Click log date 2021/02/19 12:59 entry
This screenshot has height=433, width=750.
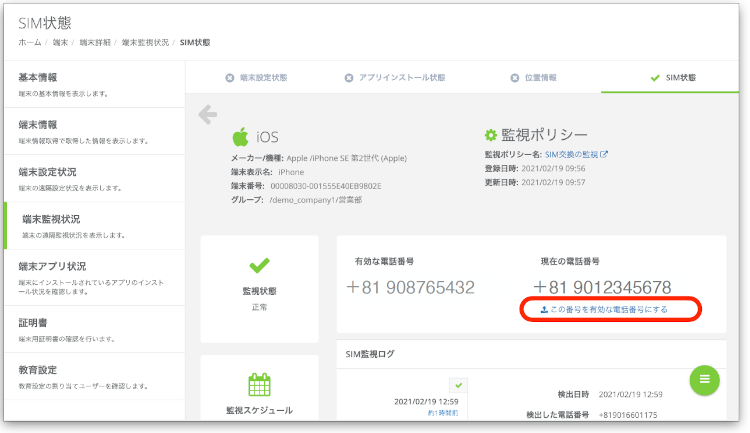click(426, 401)
